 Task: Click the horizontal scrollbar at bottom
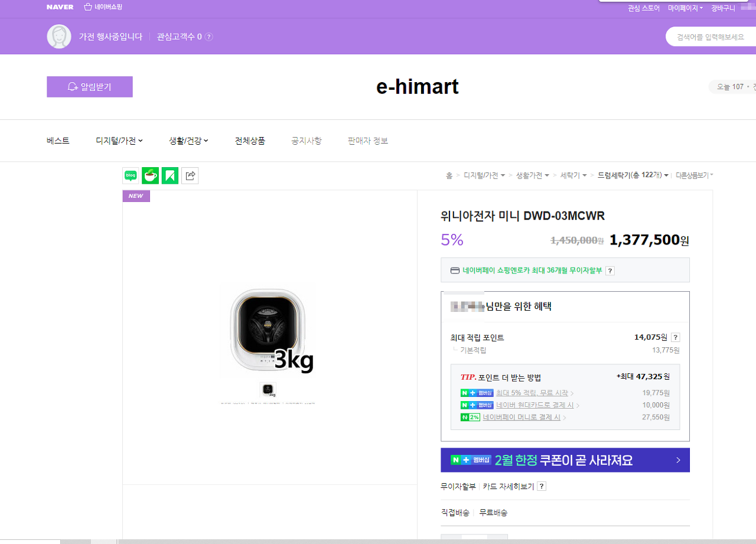378,541
